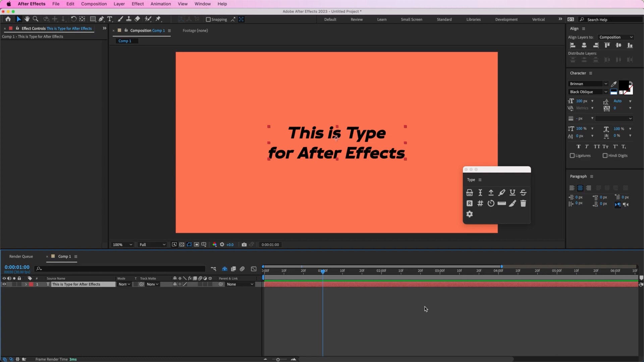Select the Eraser tool

click(x=137, y=19)
